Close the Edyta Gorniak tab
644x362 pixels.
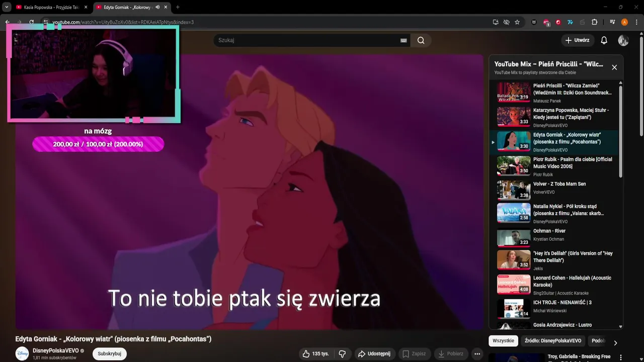[x=166, y=7]
